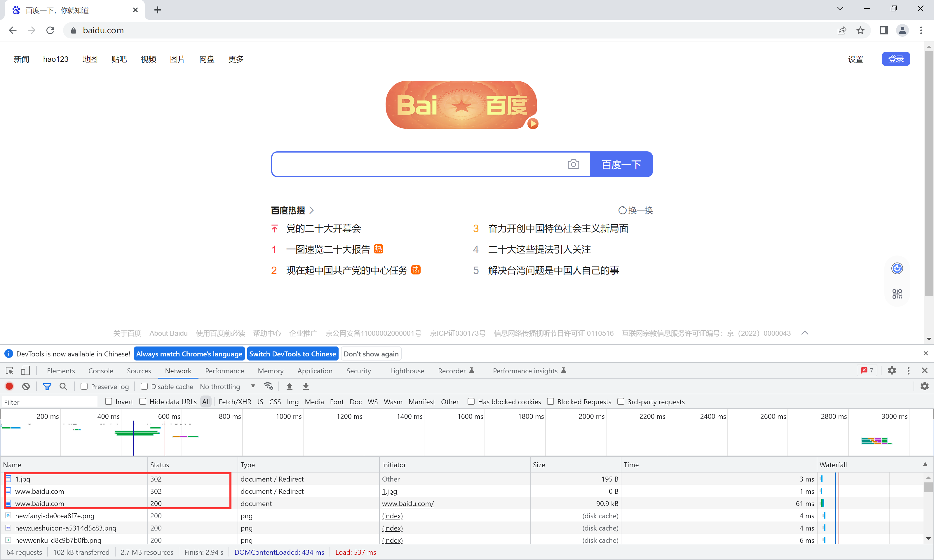This screenshot has width=934, height=560.
Task: Filter requests by Img type
Action: tap(292, 402)
